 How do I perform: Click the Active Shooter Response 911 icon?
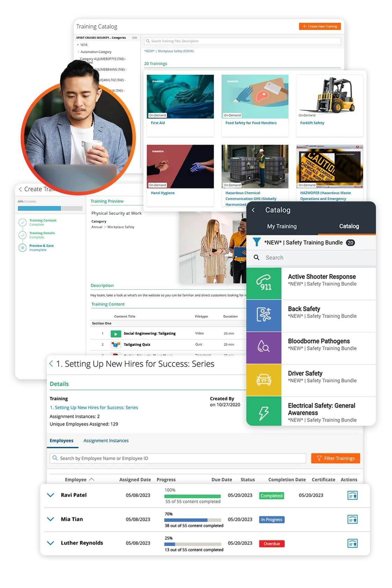pyautogui.click(x=264, y=283)
